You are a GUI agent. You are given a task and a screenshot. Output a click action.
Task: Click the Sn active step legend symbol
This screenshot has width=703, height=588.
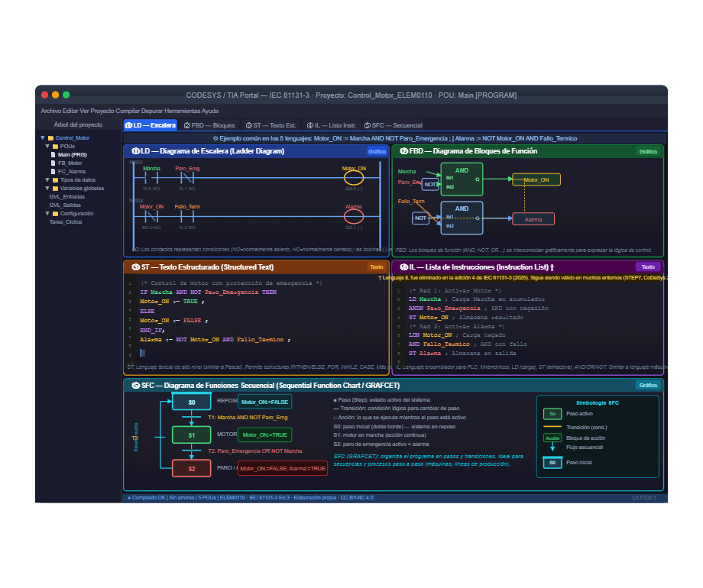pyautogui.click(x=552, y=414)
